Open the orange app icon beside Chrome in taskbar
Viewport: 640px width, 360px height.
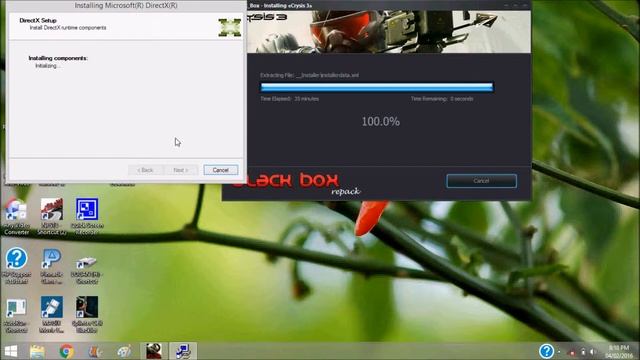96,351
